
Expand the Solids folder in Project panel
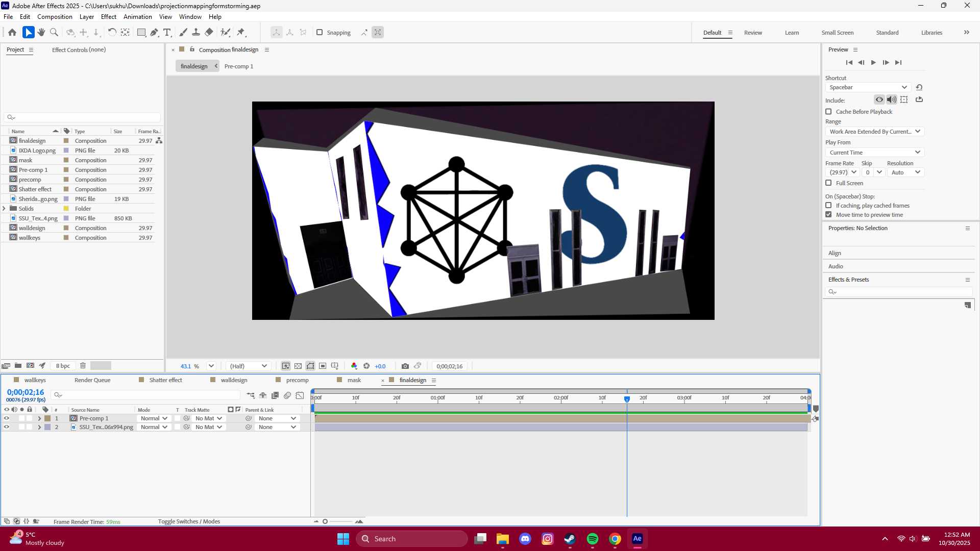coord(4,208)
